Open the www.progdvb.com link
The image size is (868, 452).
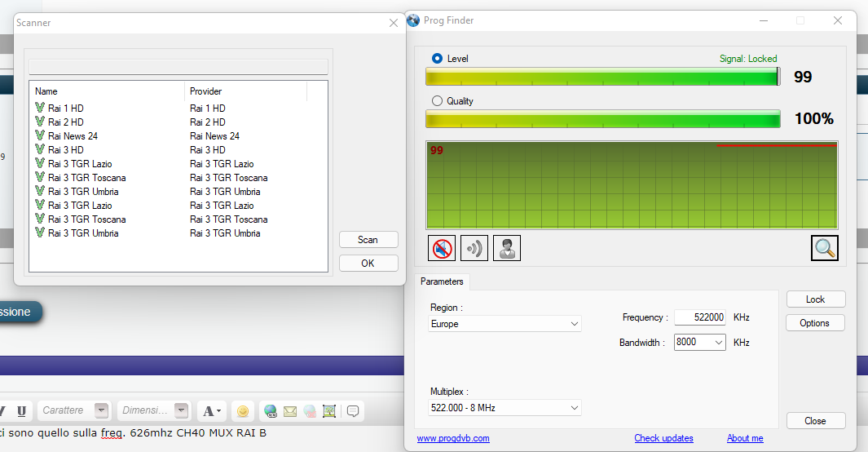tap(453, 438)
